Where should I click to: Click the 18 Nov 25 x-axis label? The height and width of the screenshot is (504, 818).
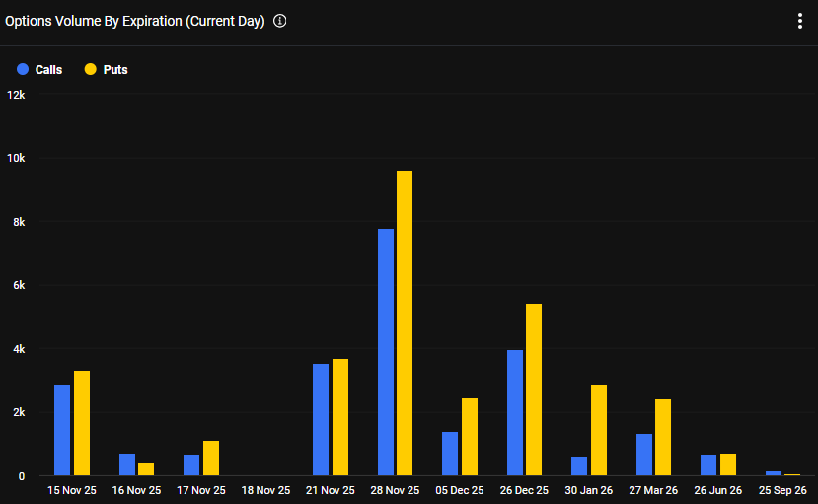265,490
